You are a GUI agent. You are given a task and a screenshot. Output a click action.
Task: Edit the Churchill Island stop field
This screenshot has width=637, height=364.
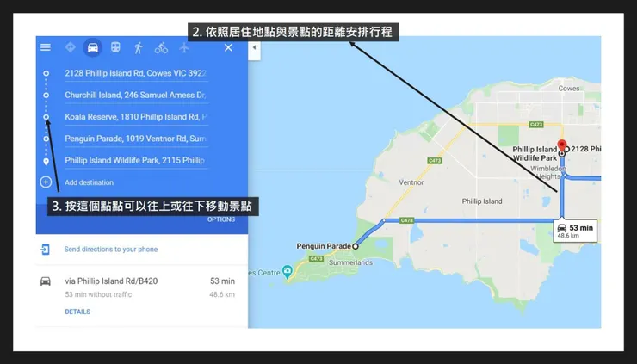pyautogui.click(x=137, y=96)
